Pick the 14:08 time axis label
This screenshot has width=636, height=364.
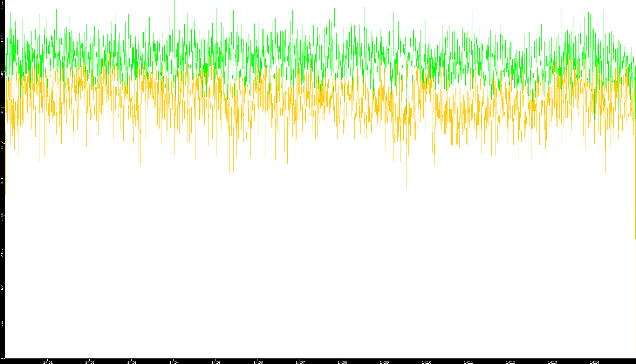click(342, 362)
